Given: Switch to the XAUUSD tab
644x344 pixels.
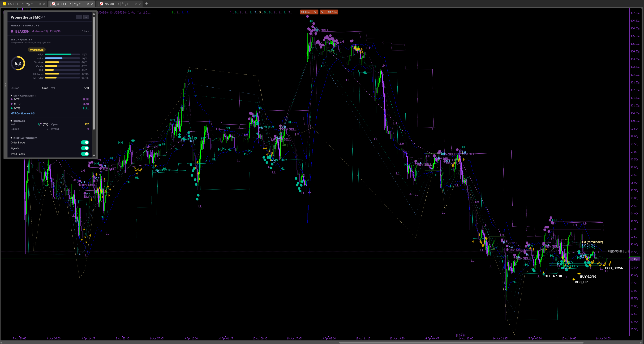Looking at the screenshot, I should coord(13,4).
